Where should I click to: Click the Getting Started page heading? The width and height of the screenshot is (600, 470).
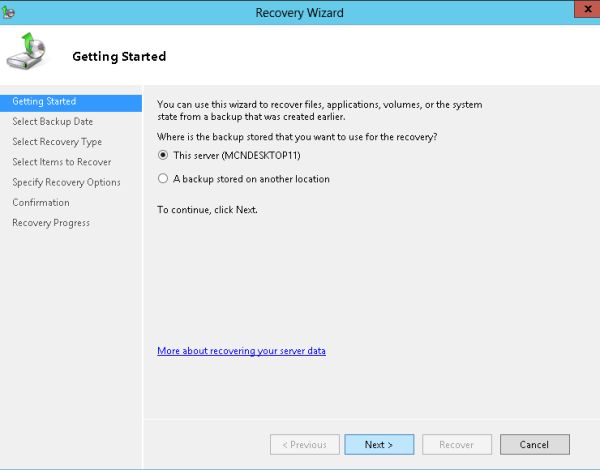click(119, 56)
